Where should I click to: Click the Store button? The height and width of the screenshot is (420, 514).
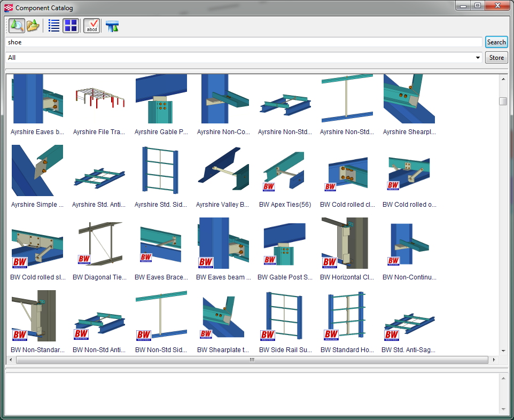496,57
